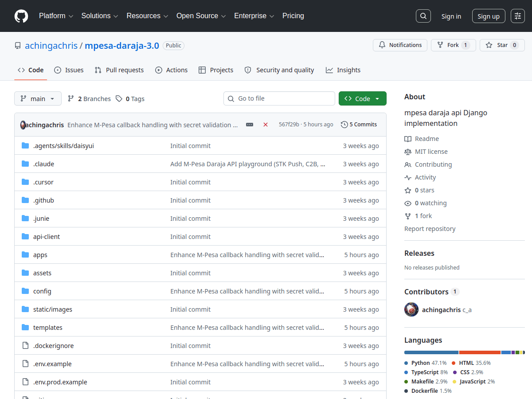Click the apps folder icon
Screen dimensions: 532x399
click(25, 255)
